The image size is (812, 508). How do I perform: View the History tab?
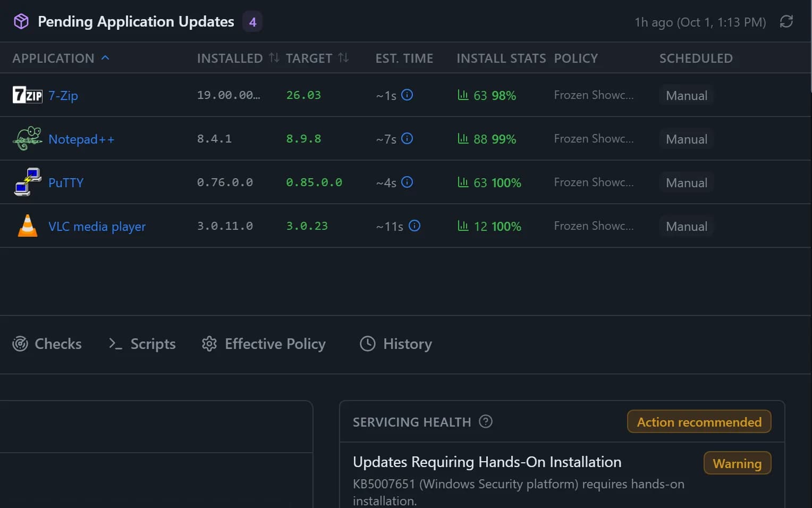(x=396, y=344)
